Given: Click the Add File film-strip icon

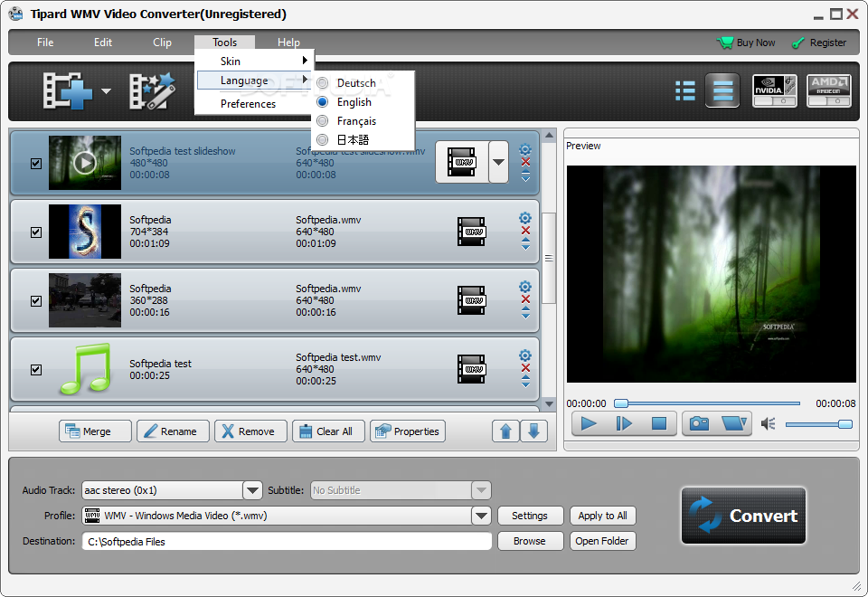Looking at the screenshot, I should (68, 90).
